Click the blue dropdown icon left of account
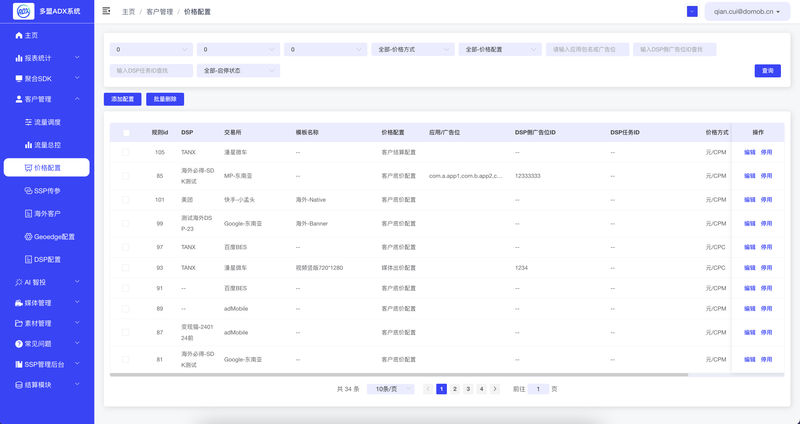This screenshot has width=800, height=424. 692,11
